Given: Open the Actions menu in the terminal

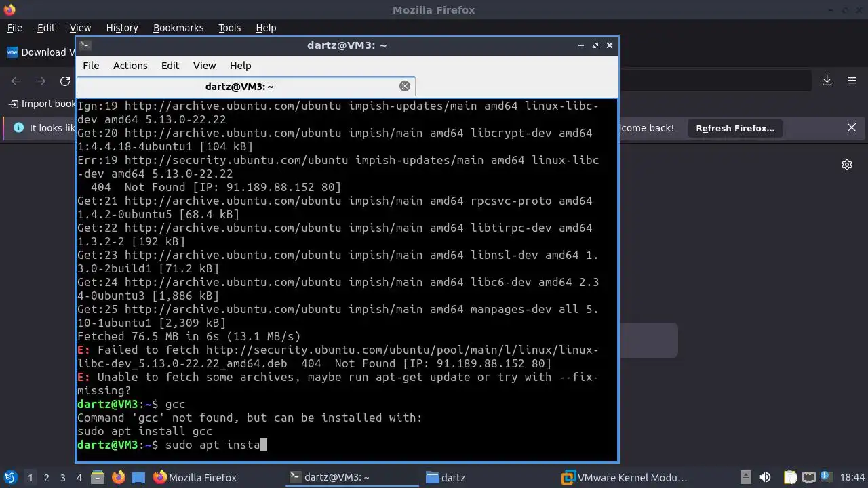Looking at the screenshot, I should pos(130,66).
